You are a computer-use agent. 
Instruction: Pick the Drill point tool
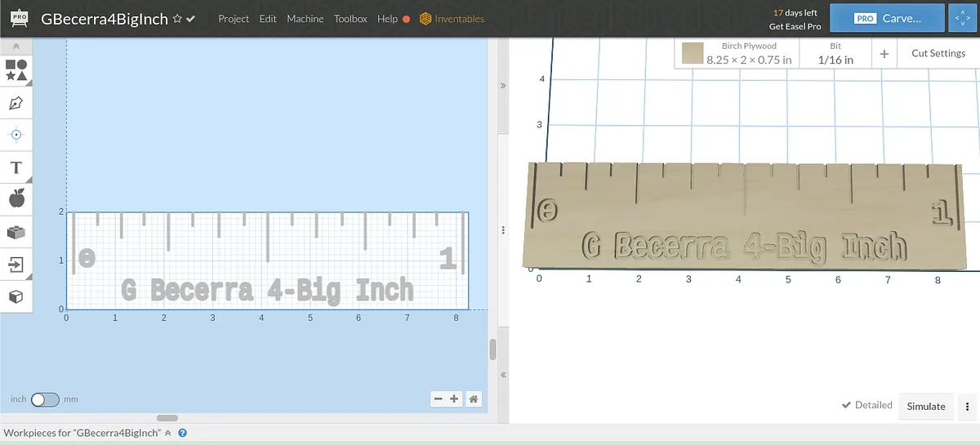pyautogui.click(x=16, y=135)
